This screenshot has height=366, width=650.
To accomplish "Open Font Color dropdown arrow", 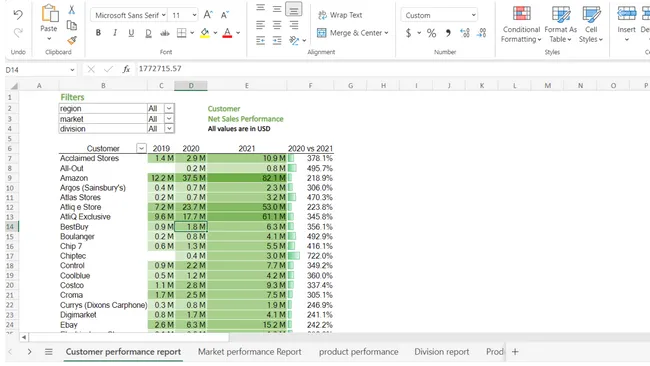I will pos(238,33).
